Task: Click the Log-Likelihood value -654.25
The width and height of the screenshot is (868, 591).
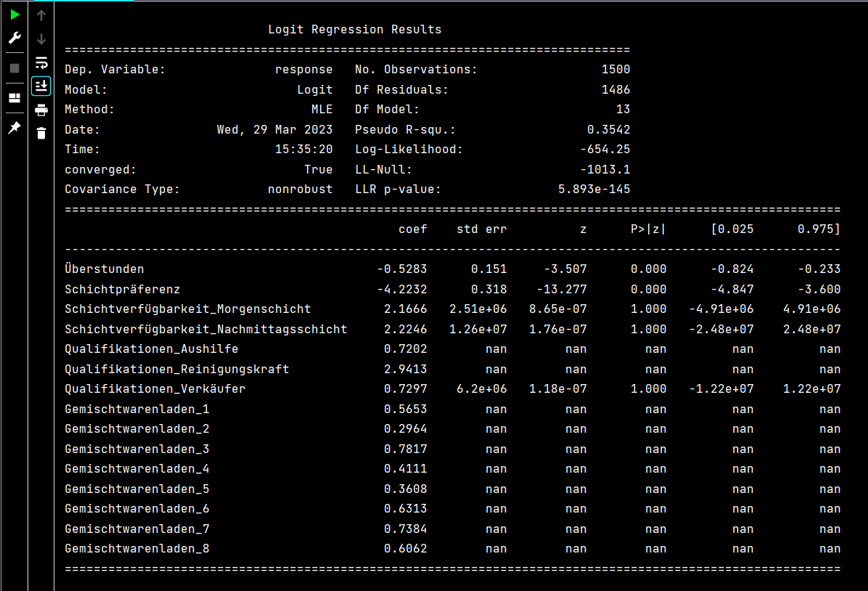Action: (x=605, y=150)
